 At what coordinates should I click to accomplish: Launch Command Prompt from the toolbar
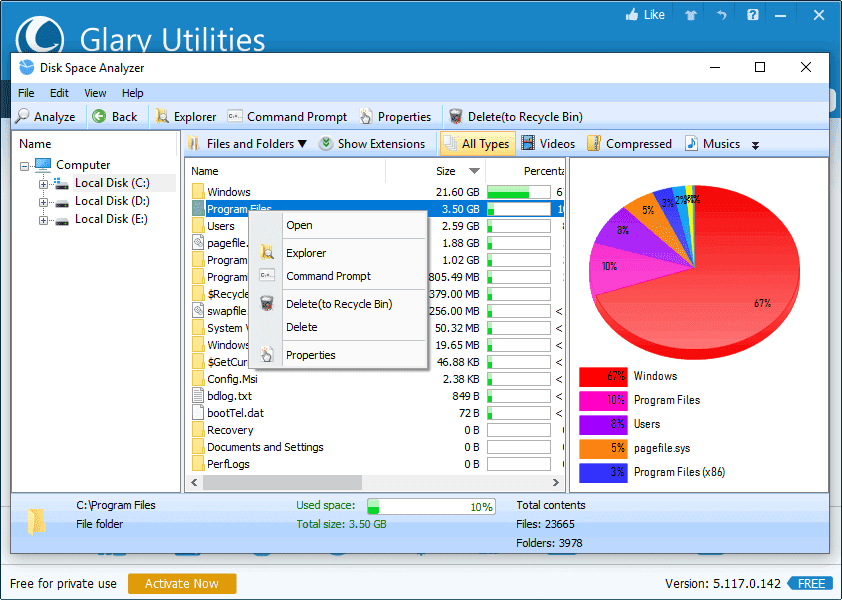287,117
